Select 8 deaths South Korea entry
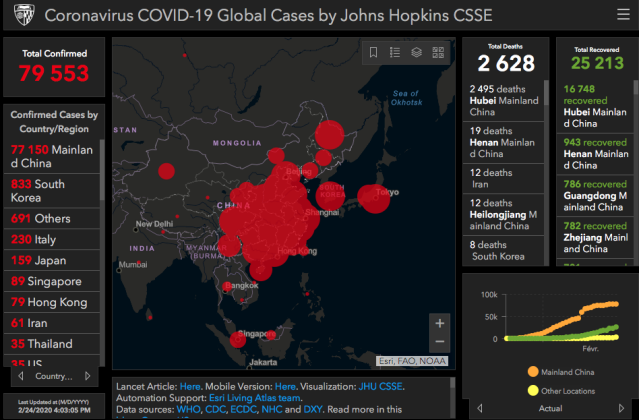This screenshot has height=420, width=639. pos(503,251)
